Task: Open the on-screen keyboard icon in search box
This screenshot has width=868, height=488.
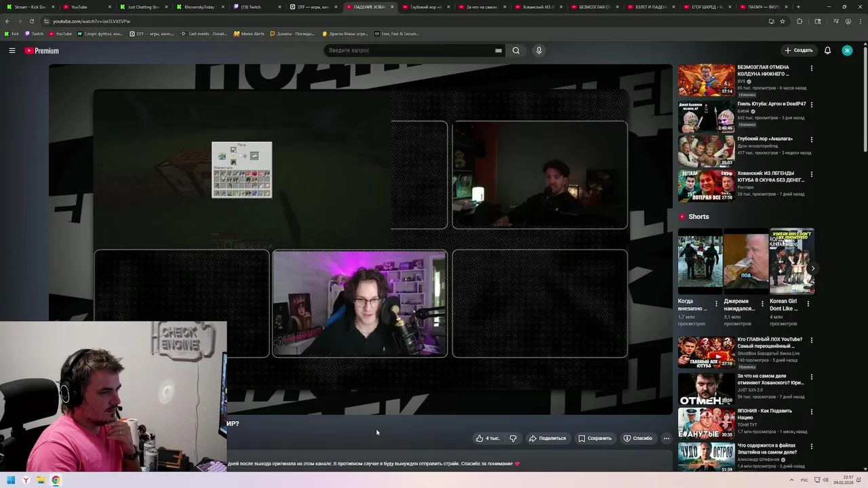Action: point(498,50)
